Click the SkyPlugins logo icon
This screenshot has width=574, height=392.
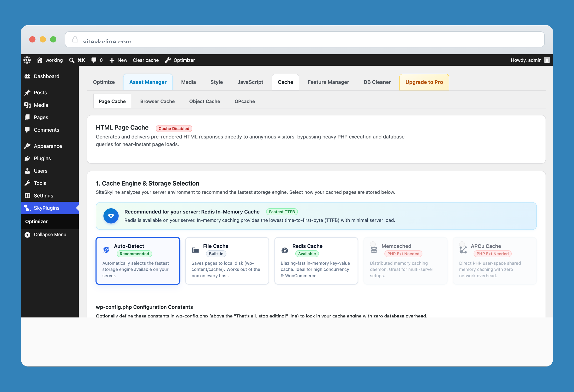(27, 208)
